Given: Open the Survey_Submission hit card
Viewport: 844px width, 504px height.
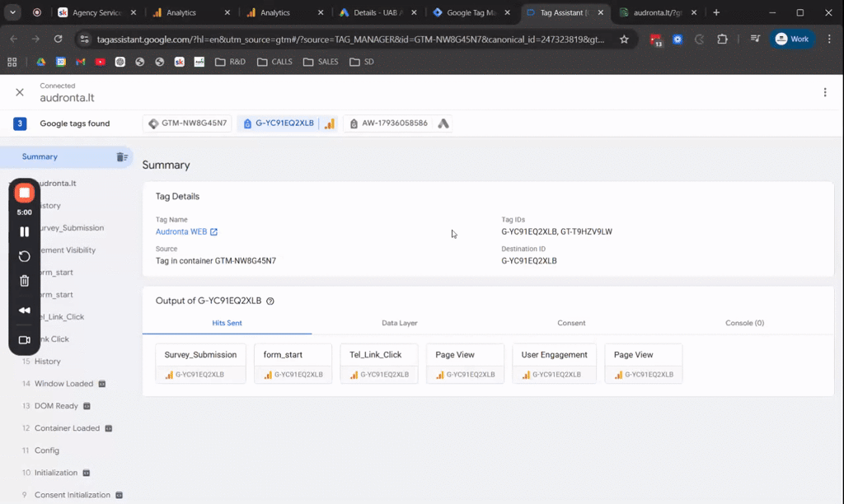Looking at the screenshot, I should [x=200, y=364].
